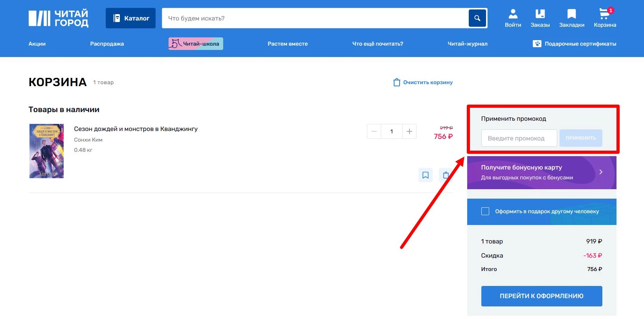Image resolution: width=644 pixels, height=319 pixels.
Task: Open the Корзина cart icon
Action: (x=604, y=18)
